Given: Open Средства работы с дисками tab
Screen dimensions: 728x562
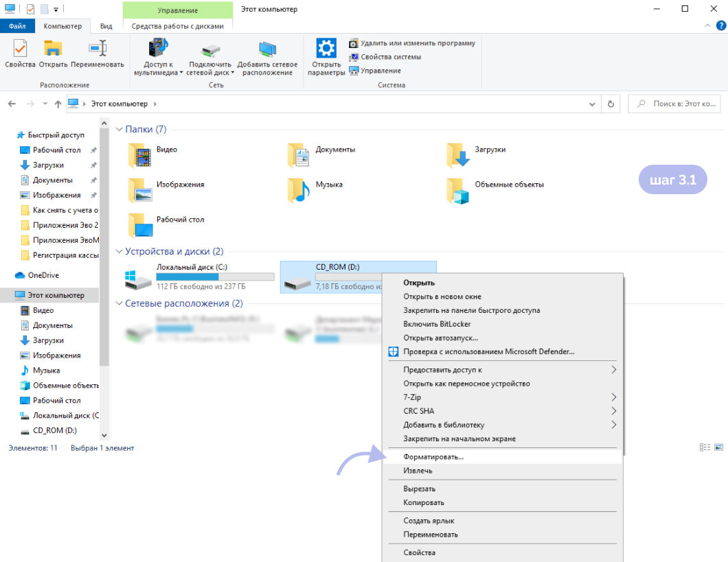Looking at the screenshot, I should click(x=177, y=26).
